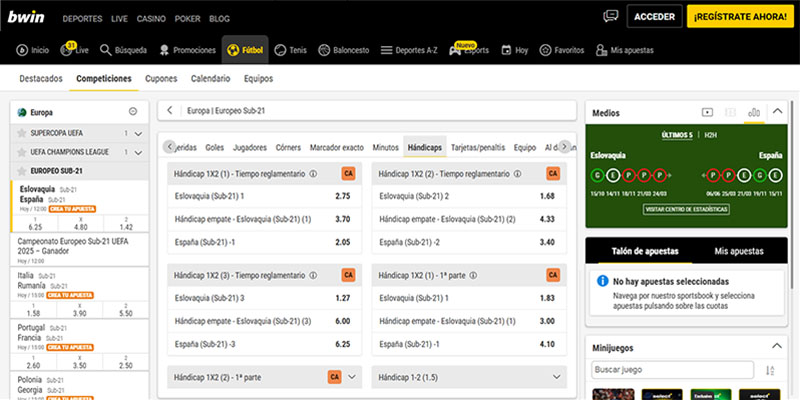Open first Minijuegos game thumbnail
800x400 pixels.
coord(613,394)
